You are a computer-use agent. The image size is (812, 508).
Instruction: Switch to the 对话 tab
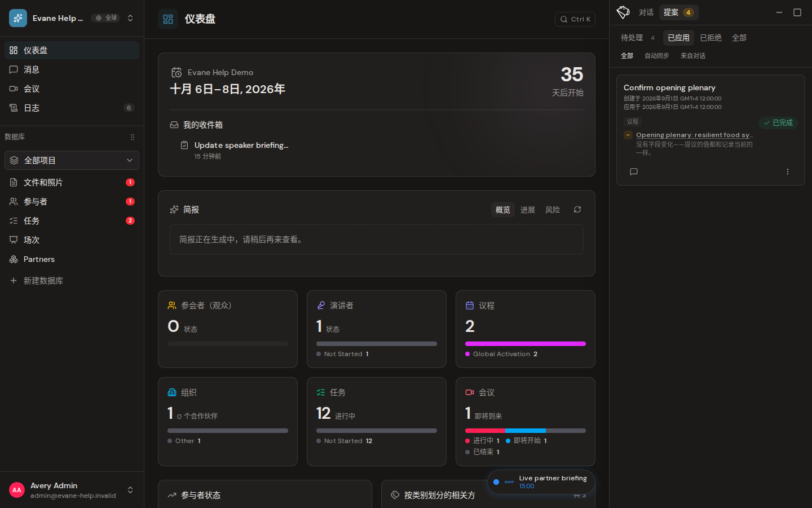tap(646, 12)
